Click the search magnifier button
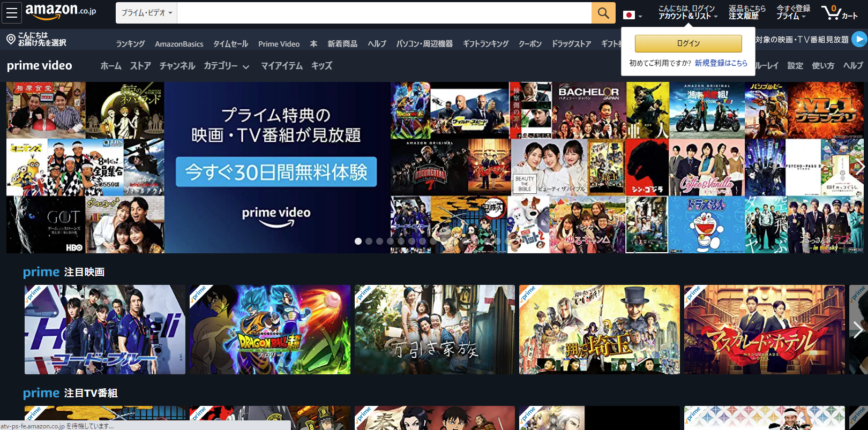868x430 pixels. click(x=603, y=13)
